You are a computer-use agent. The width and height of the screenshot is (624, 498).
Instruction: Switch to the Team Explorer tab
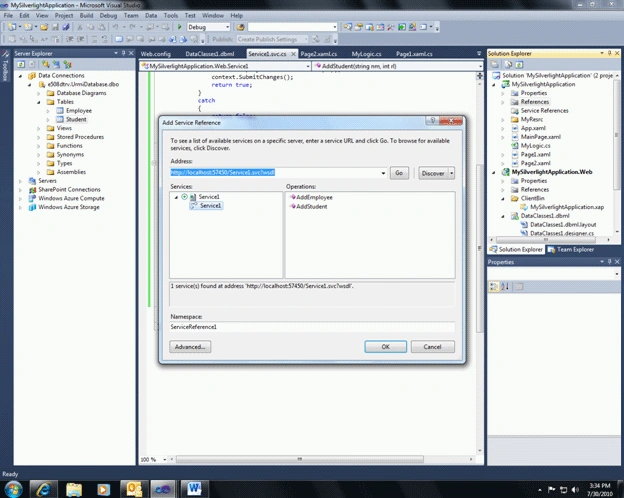point(571,250)
